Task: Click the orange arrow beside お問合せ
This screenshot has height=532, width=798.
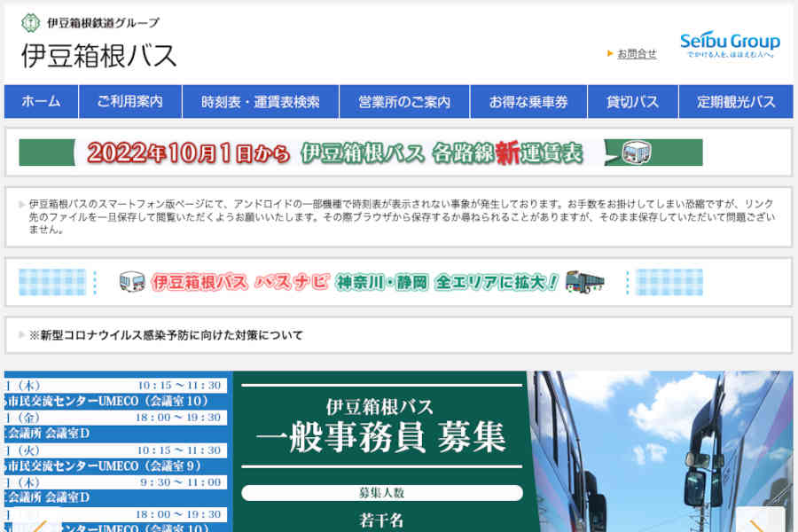Action: [x=610, y=53]
